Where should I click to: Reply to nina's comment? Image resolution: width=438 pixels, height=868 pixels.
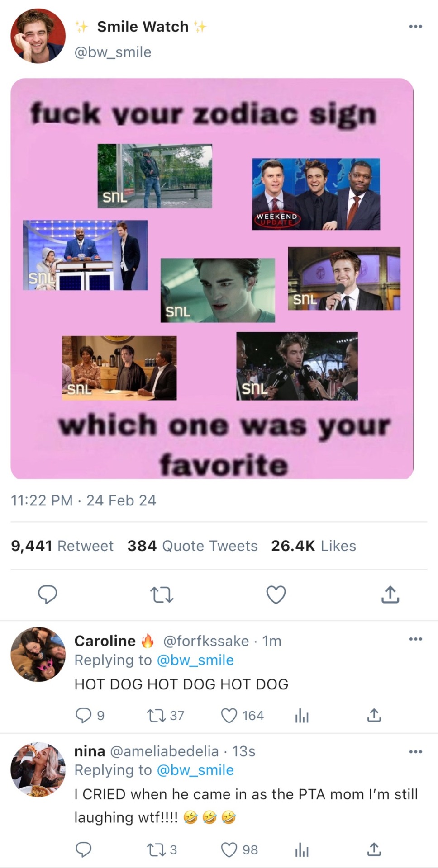click(x=83, y=850)
